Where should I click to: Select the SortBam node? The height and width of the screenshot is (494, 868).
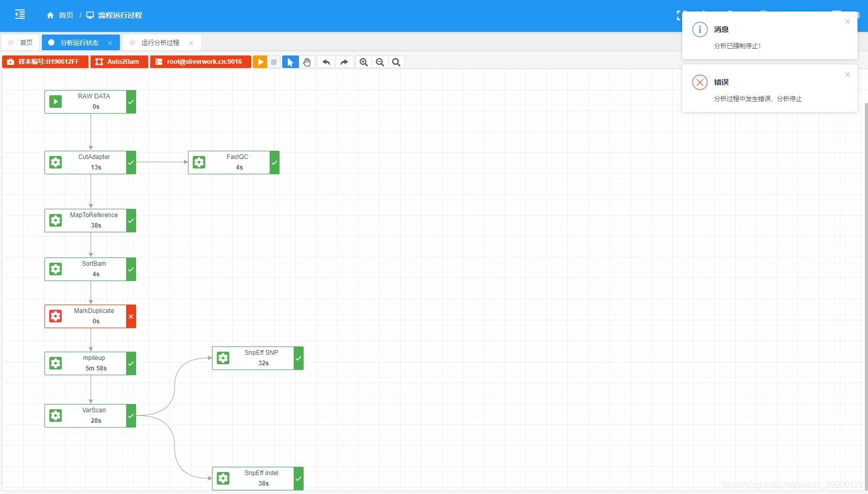click(90, 269)
